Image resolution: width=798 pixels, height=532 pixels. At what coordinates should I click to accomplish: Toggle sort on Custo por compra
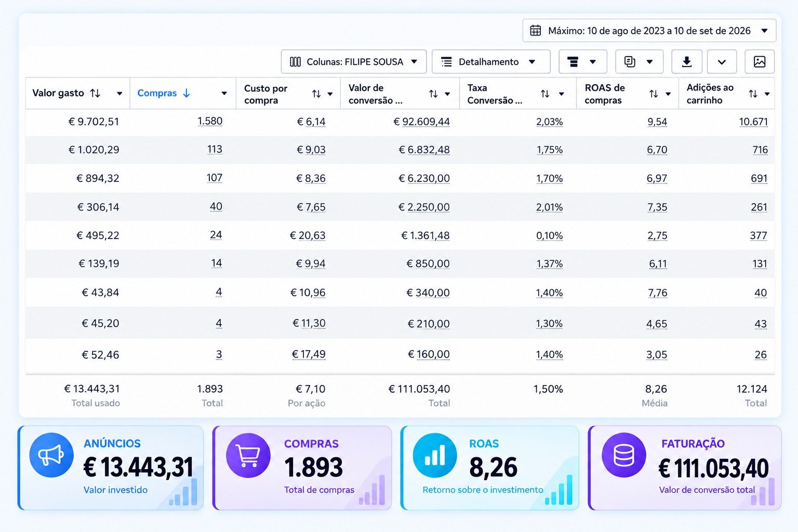click(316, 94)
